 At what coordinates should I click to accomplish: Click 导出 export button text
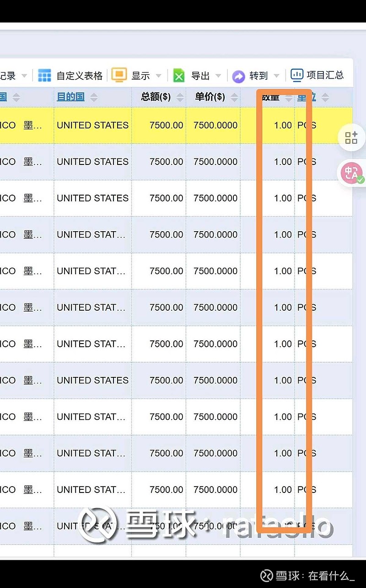(200, 76)
